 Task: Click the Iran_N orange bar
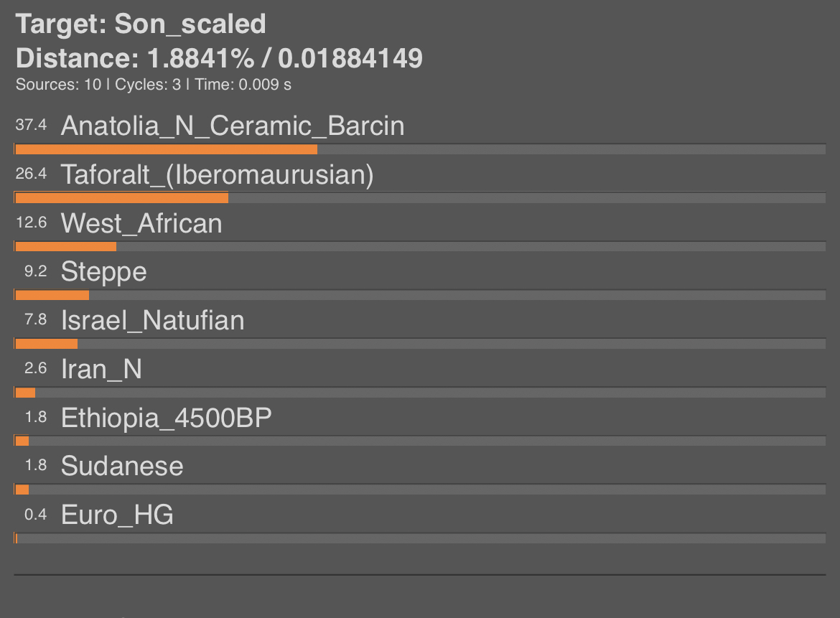click(x=25, y=393)
